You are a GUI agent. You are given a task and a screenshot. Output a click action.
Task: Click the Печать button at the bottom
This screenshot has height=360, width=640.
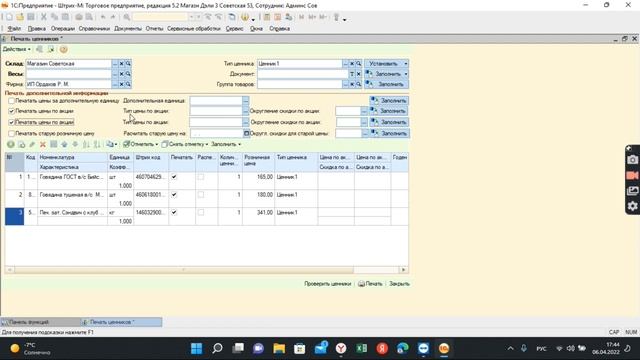click(370, 284)
